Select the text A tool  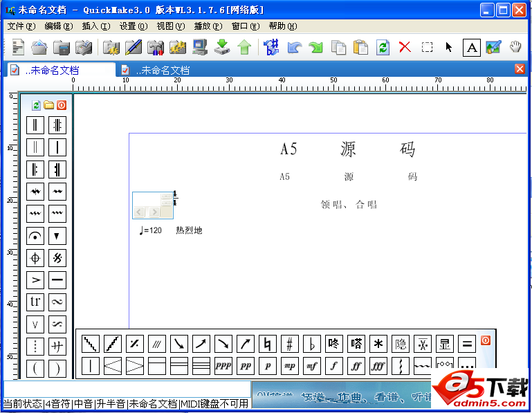tap(472, 48)
